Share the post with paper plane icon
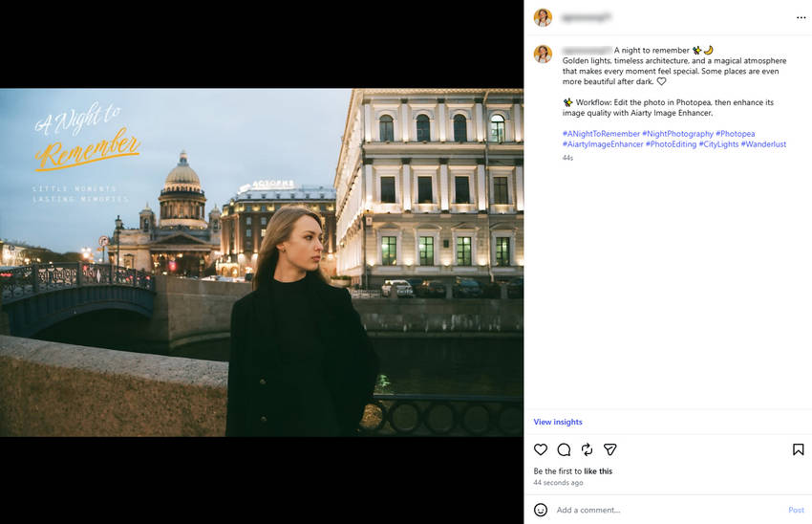812x524 pixels. coord(610,449)
